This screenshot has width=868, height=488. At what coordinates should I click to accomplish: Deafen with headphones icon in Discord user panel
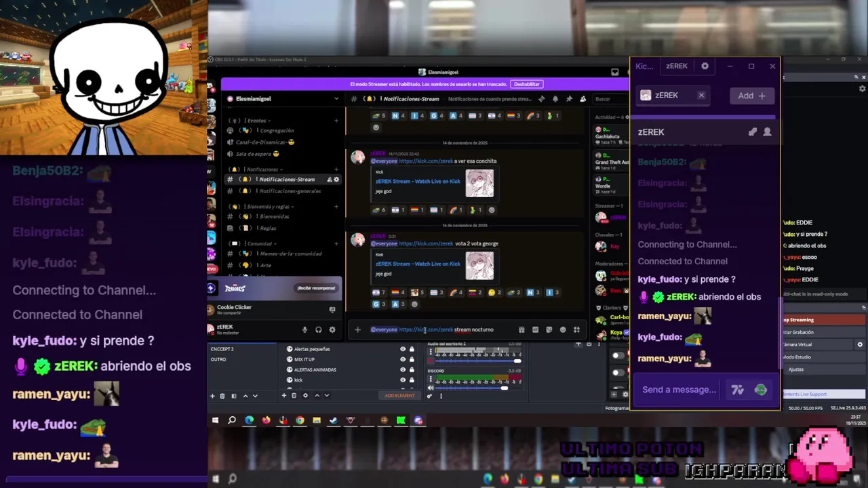point(318,330)
